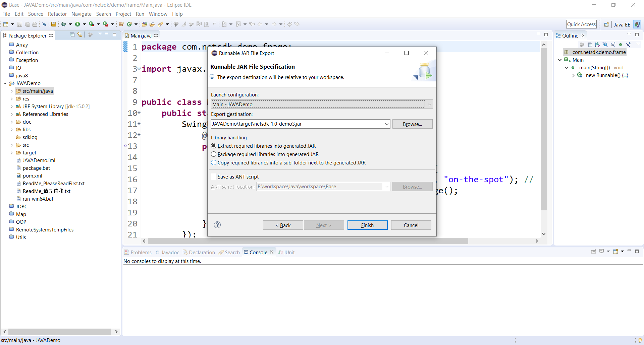Screen dimensions: 644x345
Task: Expand the src/main/java folder
Action: coord(12,91)
